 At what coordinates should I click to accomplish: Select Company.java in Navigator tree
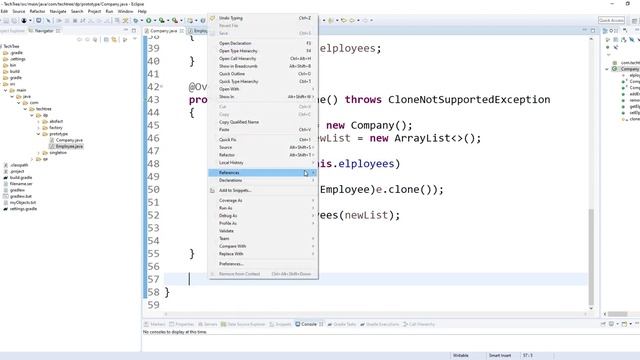click(69, 140)
